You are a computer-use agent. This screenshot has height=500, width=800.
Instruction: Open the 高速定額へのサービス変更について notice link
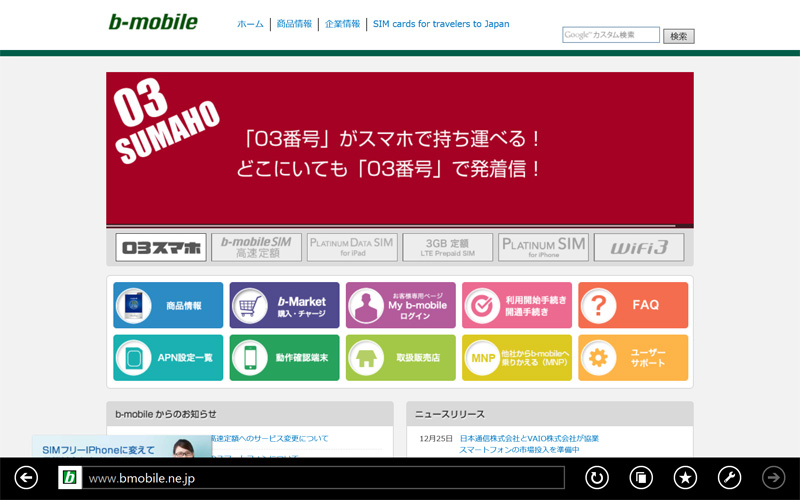(270, 438)
